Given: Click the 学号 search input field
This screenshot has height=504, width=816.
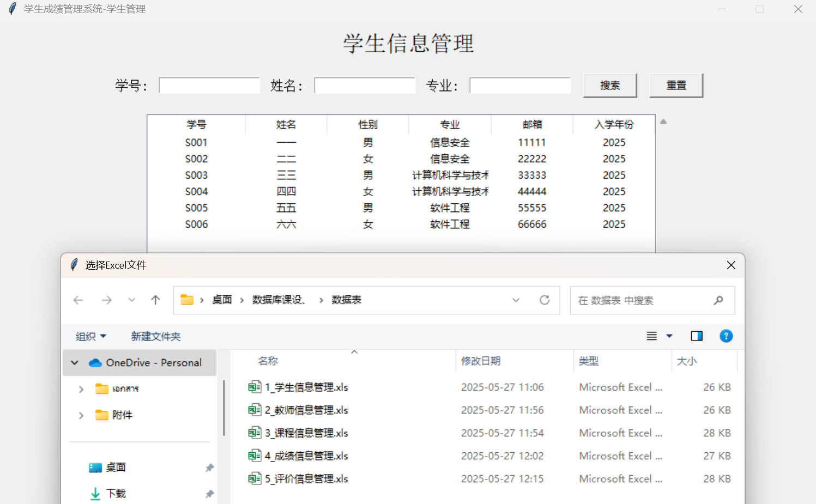Looking at the screenshot, I should coord(209,86).
